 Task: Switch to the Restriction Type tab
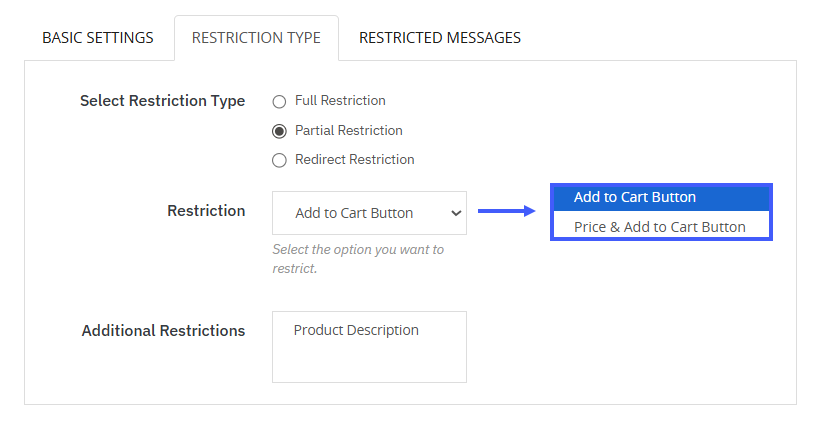(x=256, y=38)
